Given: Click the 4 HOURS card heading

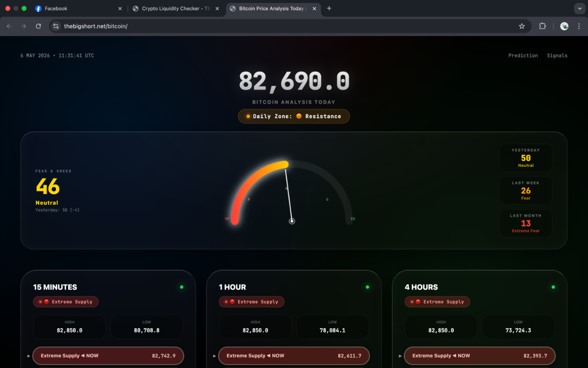Looking at the screenshot, I should pyautogui.click(x=421, y=287).
